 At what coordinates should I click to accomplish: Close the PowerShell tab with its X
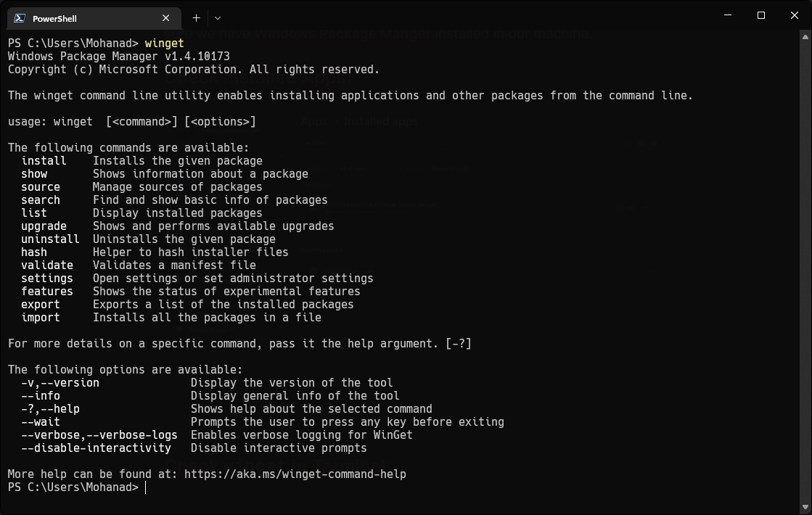[x=165, y=17]
